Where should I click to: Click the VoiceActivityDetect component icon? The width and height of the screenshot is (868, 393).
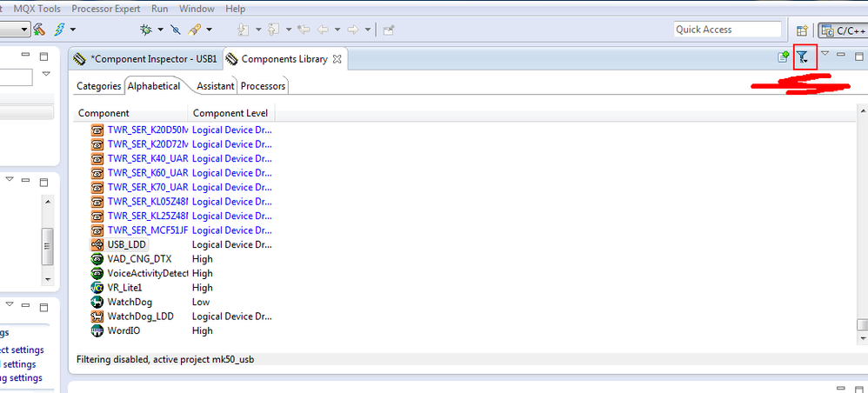coord(97,273)
